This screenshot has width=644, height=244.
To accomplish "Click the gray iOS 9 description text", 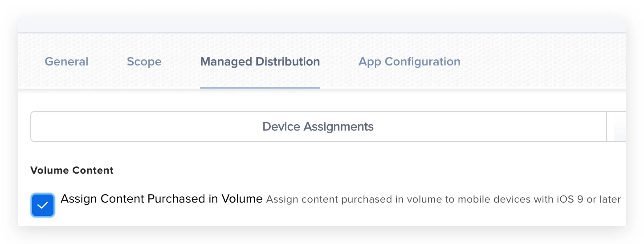I will click(444, 199).
